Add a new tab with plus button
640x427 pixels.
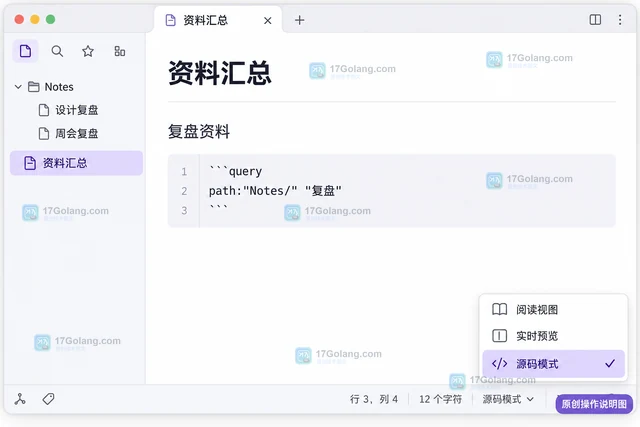300,20
